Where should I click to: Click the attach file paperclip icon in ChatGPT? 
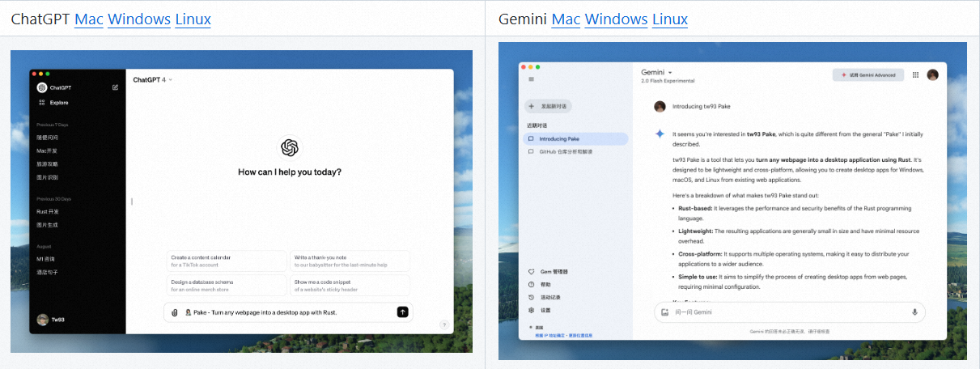pyautogui.click(x=174, y=312)
